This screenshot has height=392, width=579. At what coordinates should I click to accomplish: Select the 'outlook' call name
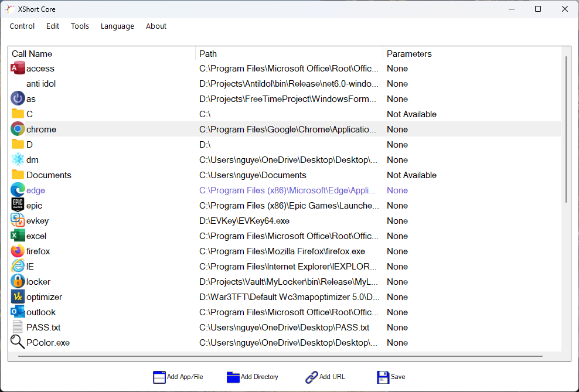41,312
